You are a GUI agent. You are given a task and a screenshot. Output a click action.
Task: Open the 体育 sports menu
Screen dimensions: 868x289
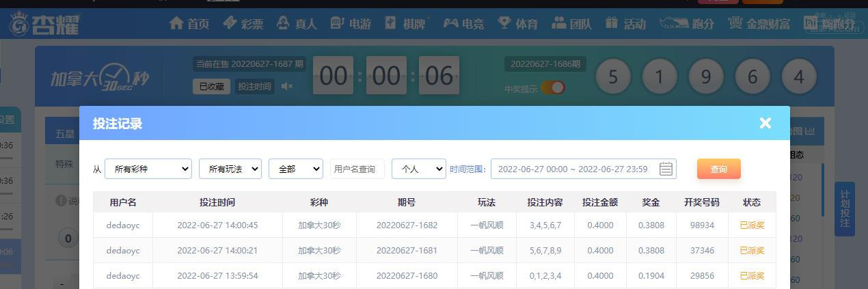pyautogui.click(x=517, y=24)
